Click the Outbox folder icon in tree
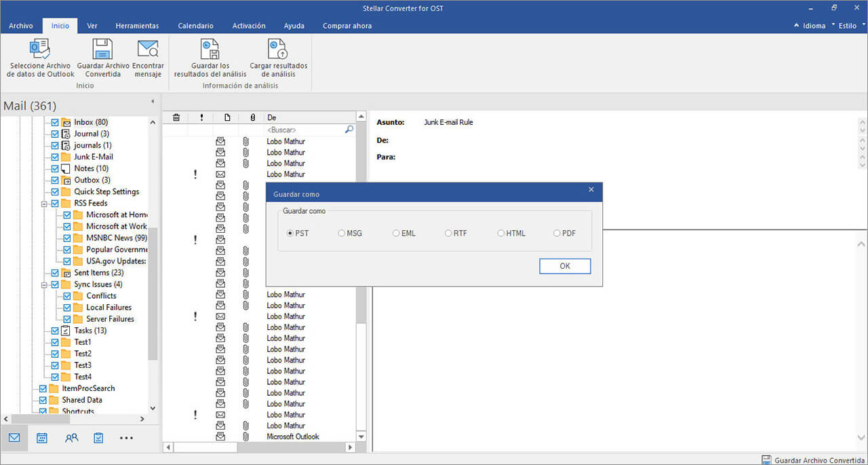Image resolution: width=868 pixels, height=465 pixels. [66, 180]
